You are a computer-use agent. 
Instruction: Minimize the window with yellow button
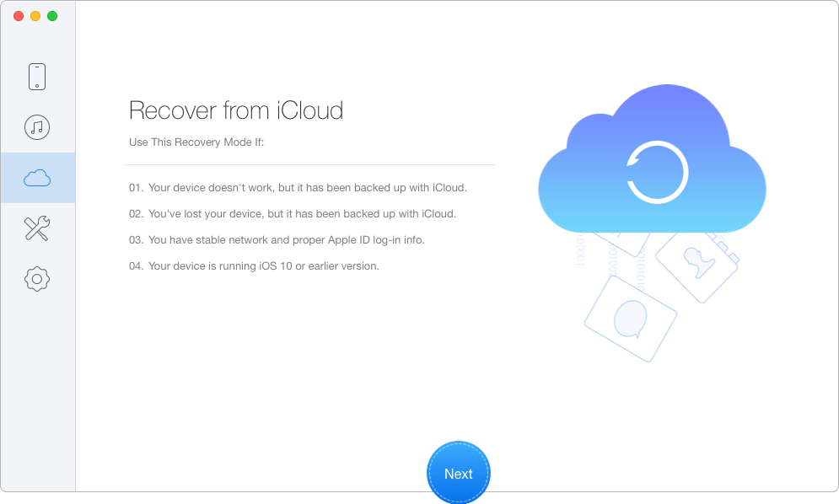click(35, 16)
